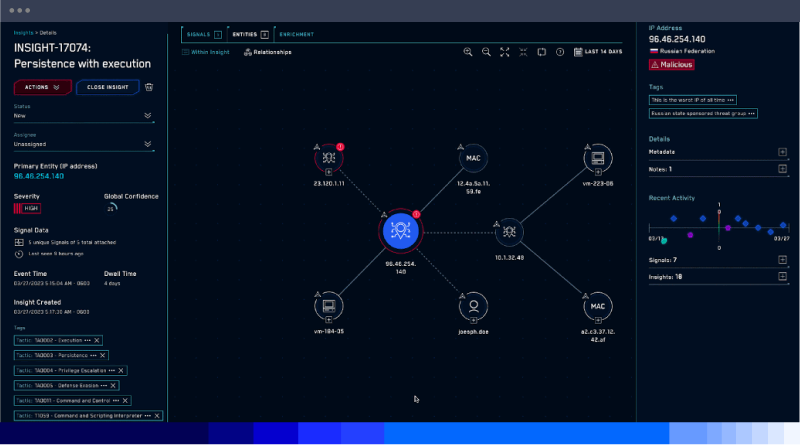The height and width of the screenshot is (445, 809).
Task: Click the expand graph to fullscreen icon
Action: tap(504, 52)
